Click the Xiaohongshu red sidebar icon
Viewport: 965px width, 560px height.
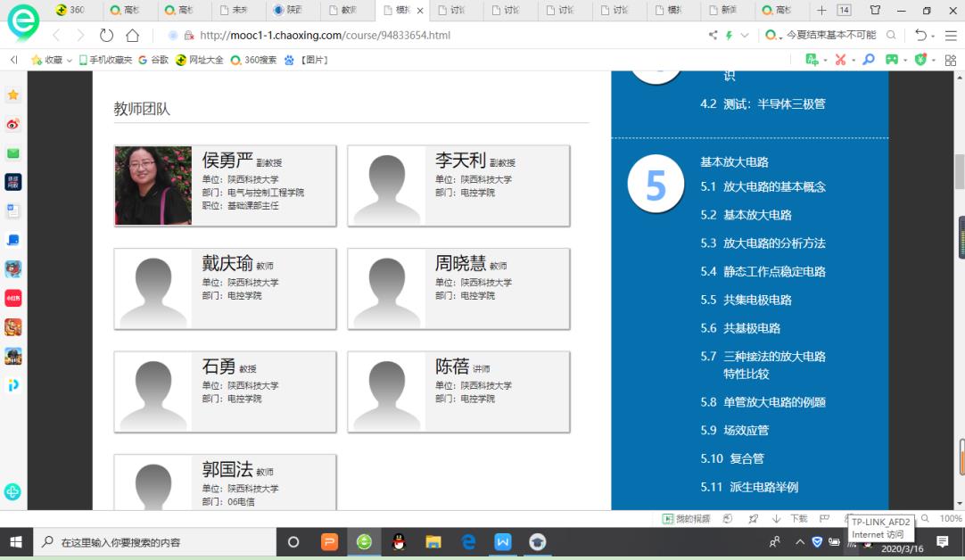click(x=13, y=298)
